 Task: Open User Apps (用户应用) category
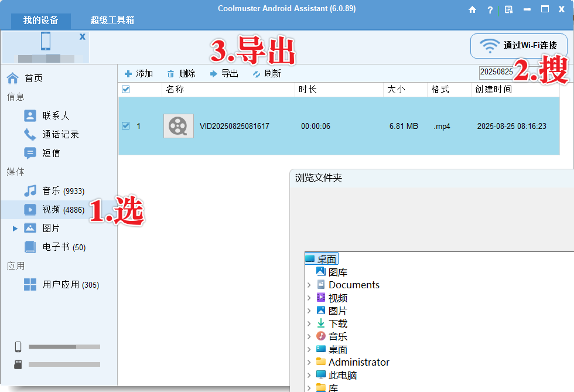tap(70, 285)
